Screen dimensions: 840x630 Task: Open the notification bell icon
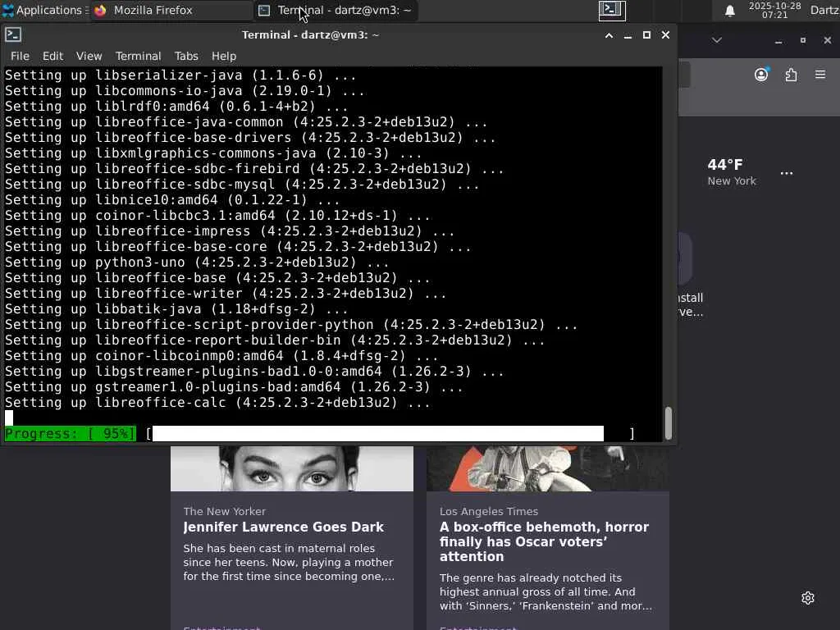click(729, 11)
